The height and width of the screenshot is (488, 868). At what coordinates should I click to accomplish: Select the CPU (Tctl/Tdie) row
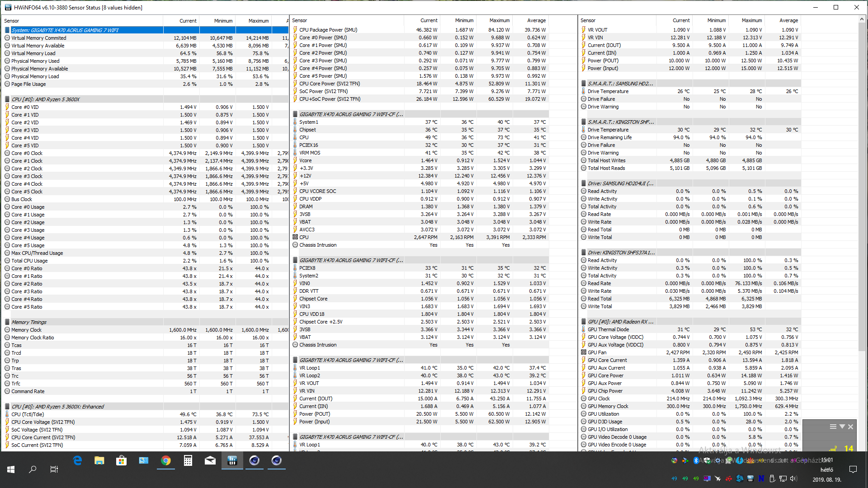[x=146, y=414]
